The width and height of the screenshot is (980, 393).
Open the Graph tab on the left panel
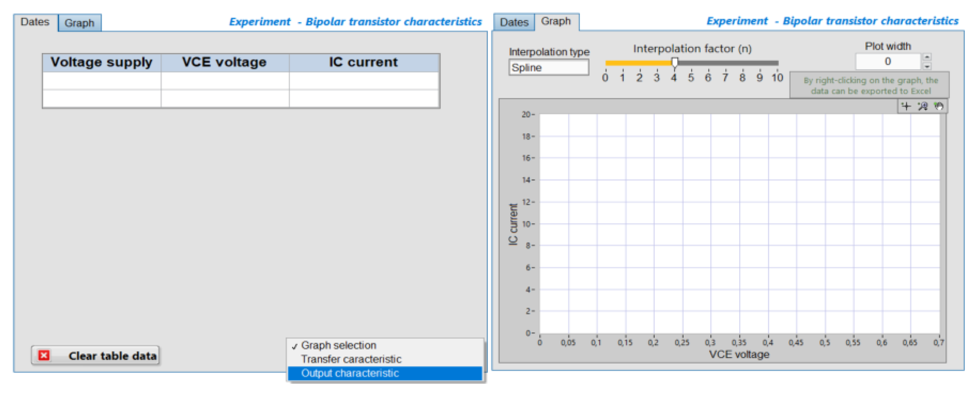click(79, 23)
